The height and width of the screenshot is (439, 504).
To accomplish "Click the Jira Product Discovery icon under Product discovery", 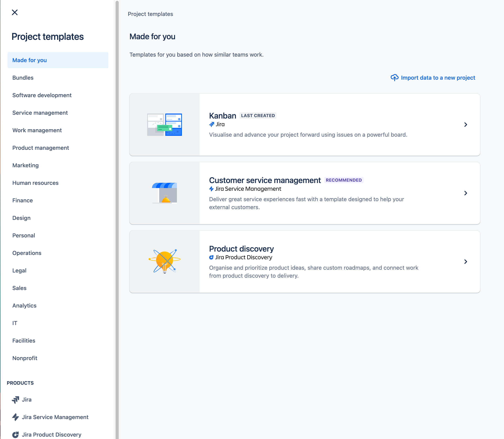I will (x=211, y=257).
